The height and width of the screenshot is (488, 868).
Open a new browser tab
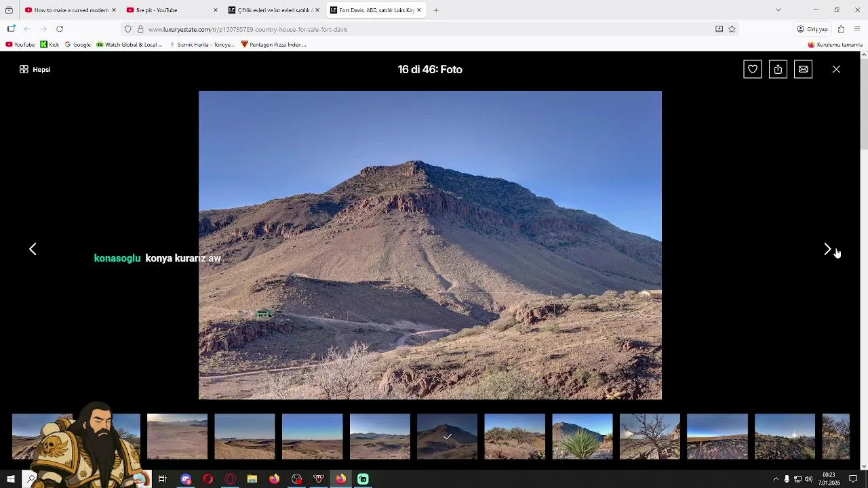[x=436, y=10]
